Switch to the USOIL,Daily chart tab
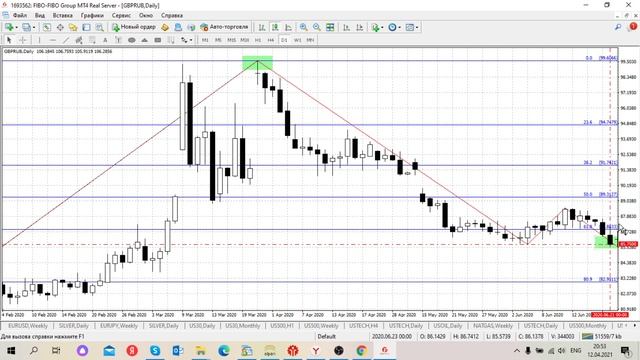The width and height of the screenshot is (640, 360). pos(447,326)
